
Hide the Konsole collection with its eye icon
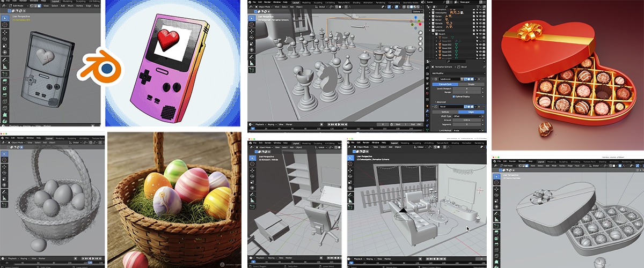pos(480,23)
